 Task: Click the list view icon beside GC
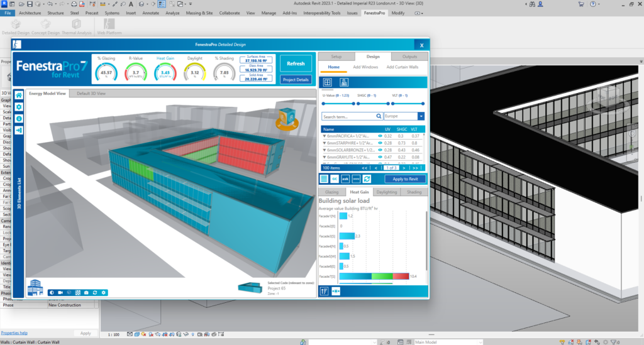[x=324, y=179]
